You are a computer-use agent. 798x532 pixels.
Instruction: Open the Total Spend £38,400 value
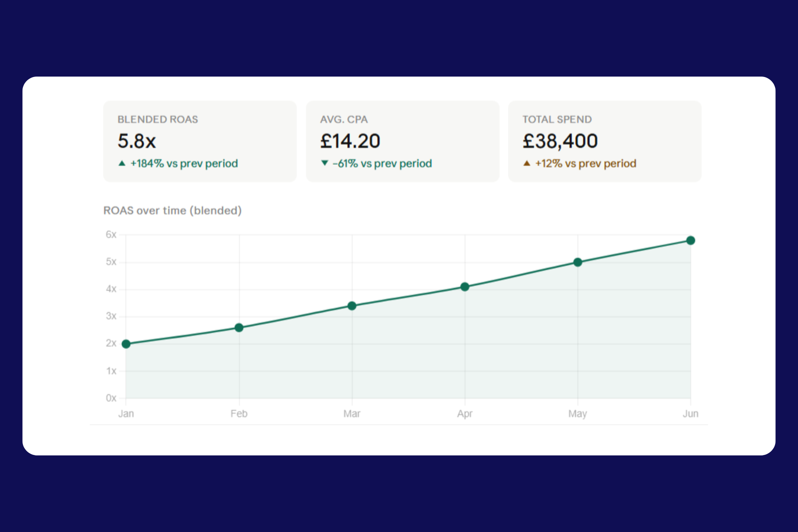coord(560,141)
